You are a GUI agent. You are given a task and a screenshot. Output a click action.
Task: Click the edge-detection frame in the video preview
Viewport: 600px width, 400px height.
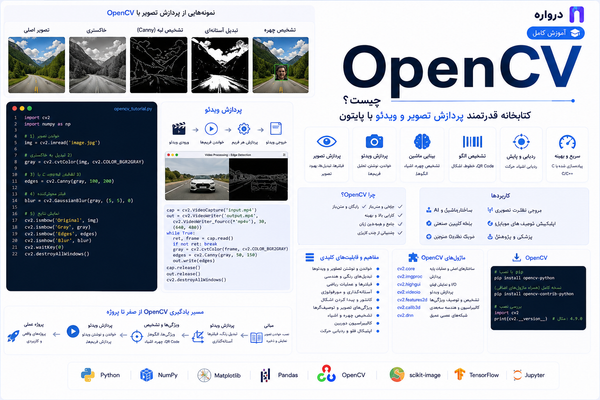[258, 179]
